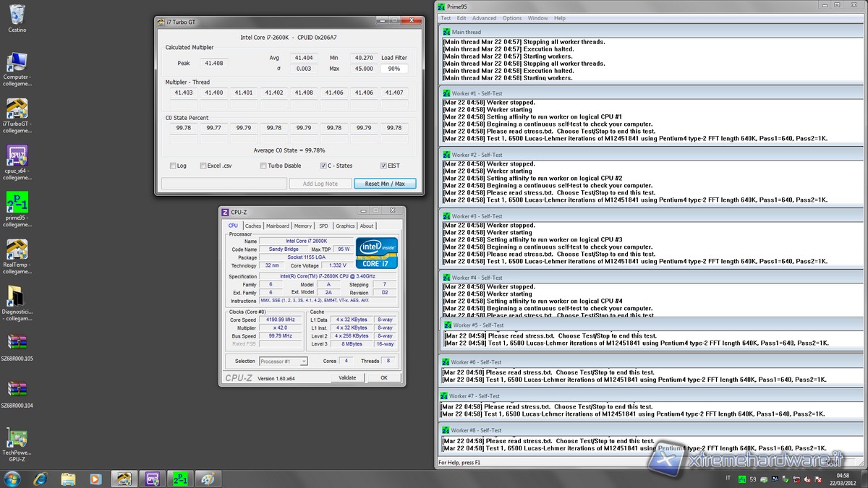
Task: Tick the Turbo Disable checkbox
Action: [x=263, y=166]
